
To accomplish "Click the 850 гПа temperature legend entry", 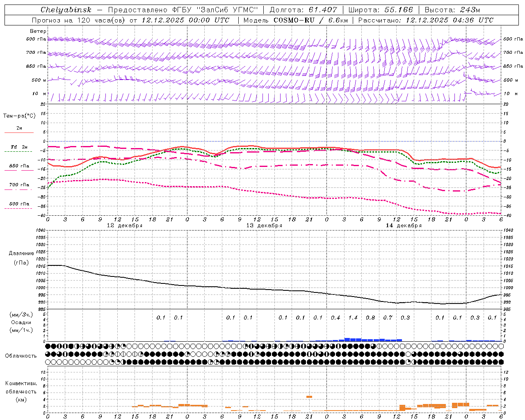I will point(19,166).
